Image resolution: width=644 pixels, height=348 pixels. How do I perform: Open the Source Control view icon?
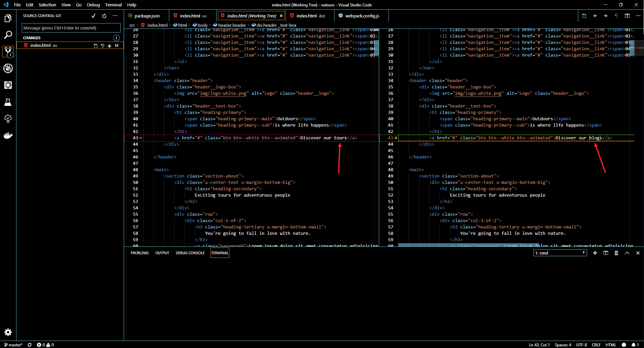click(8, 52)
